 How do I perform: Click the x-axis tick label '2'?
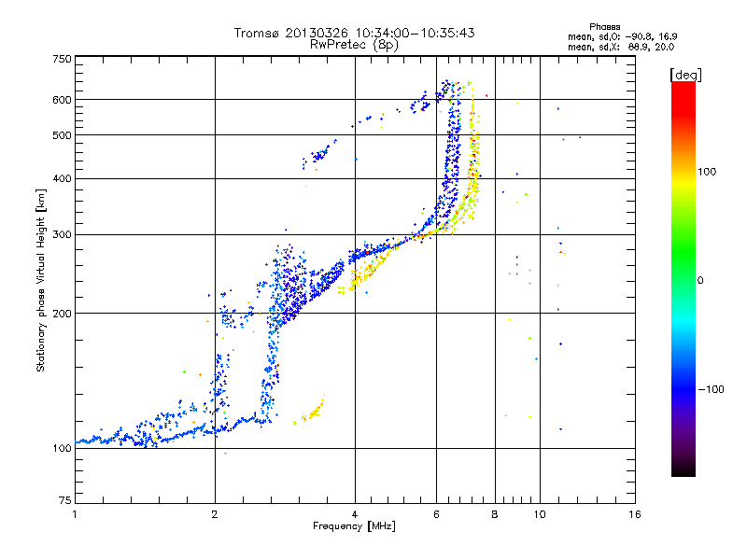pos(215,514)
